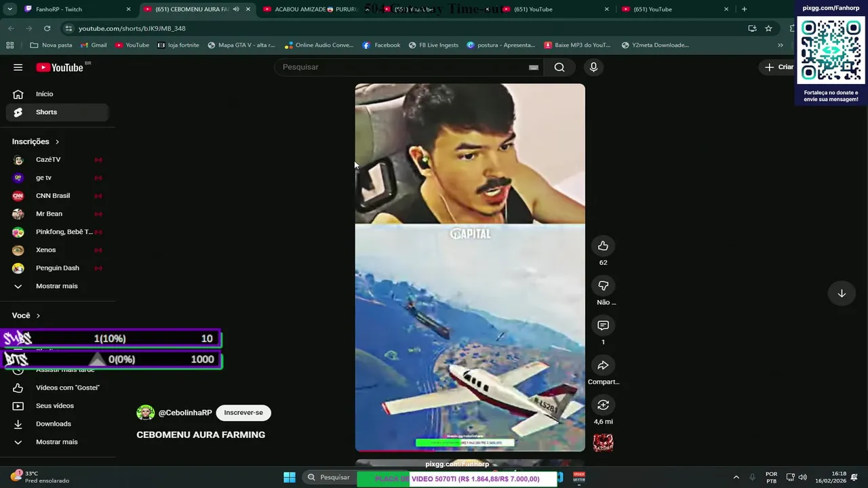Click the YouTube logo home link
The width and height of the screenshot is (868, 488).
click(60, 67)
